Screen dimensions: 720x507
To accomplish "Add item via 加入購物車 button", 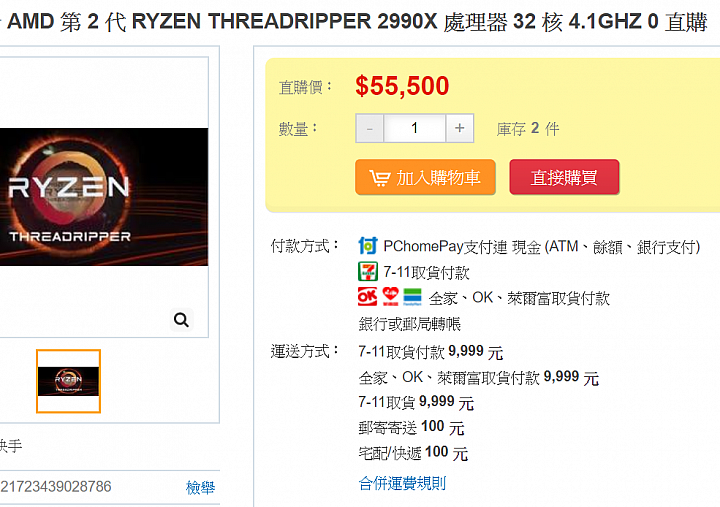I will coord(425,177).
